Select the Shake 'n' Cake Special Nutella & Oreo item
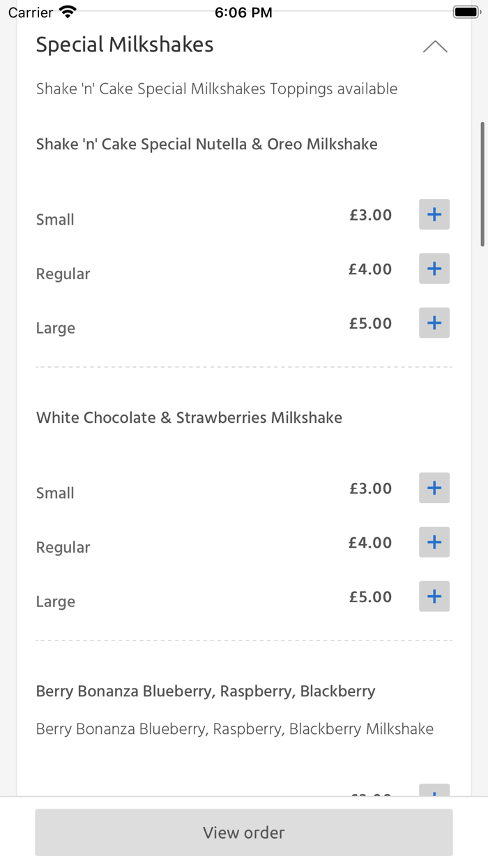The height and width of the screenshot is (868, 488). [x=206, y=144]
